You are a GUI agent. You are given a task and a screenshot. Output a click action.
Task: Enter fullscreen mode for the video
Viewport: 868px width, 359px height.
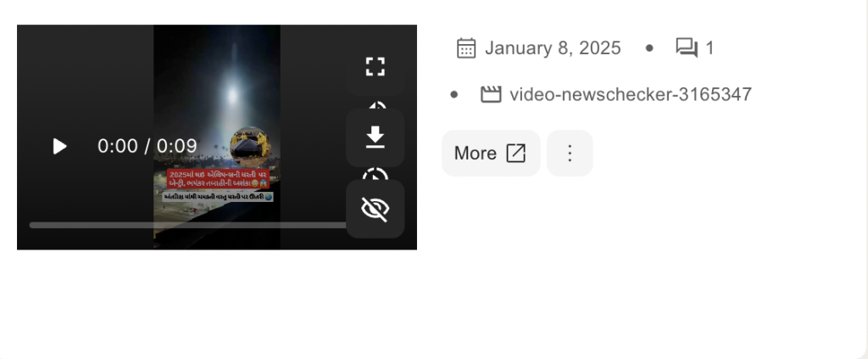coord(376,66)
